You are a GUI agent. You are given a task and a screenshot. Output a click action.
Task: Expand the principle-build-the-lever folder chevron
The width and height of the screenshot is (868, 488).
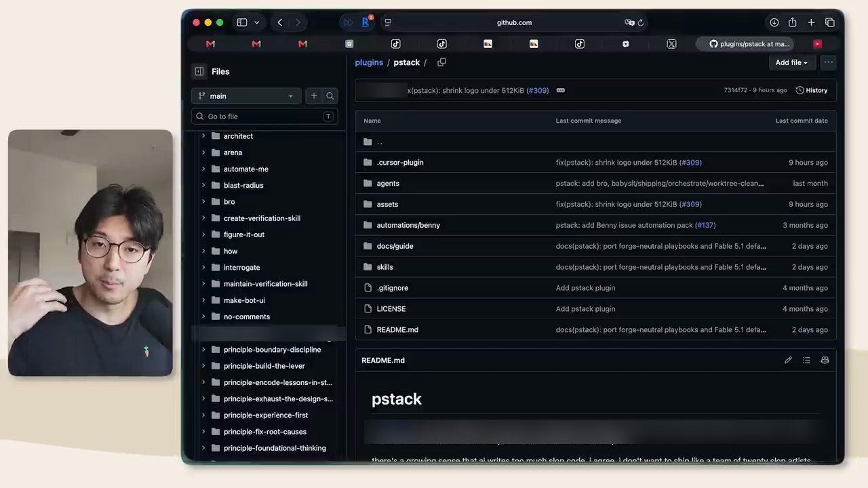pyautogui.click(x=203, y=366)
